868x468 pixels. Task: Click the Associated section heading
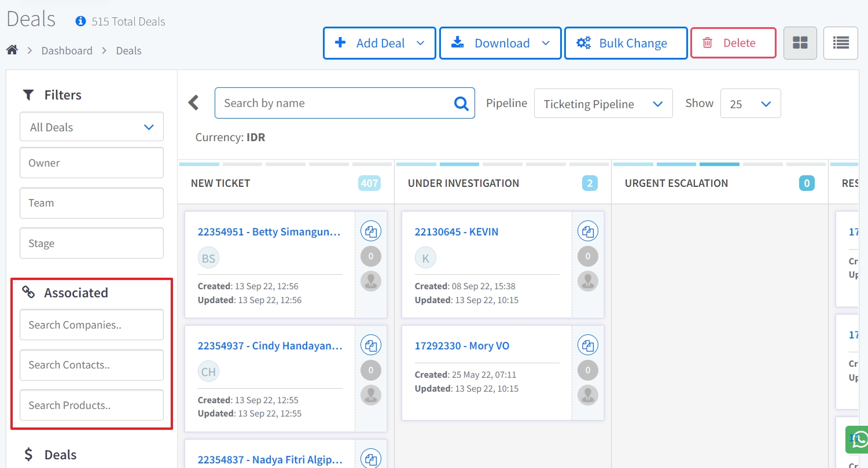(76, 292)
